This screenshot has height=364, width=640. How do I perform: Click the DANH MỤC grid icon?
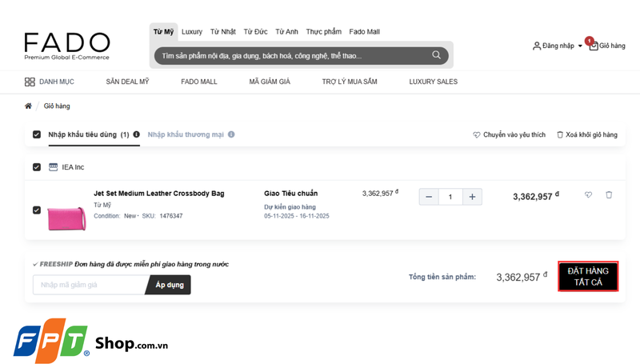[30, 82]
